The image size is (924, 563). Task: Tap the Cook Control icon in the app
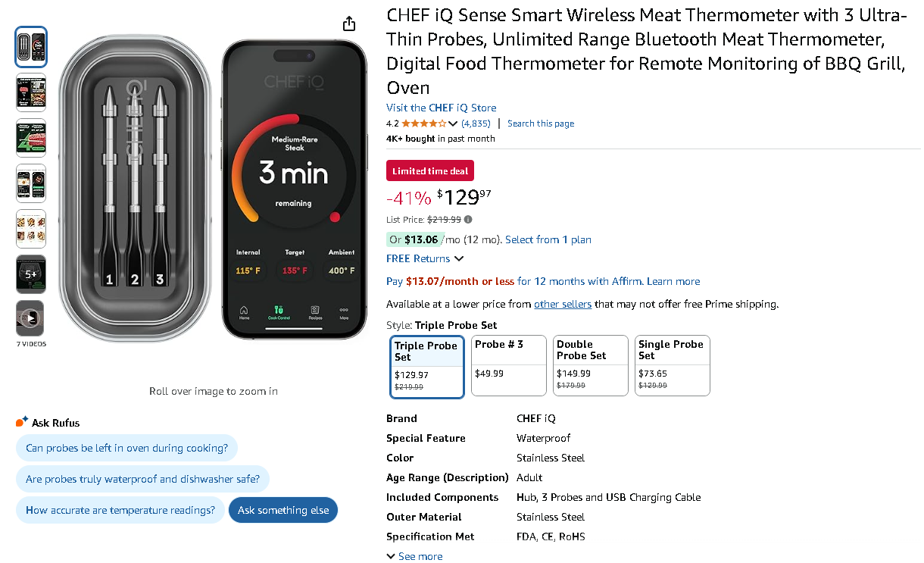279,311
